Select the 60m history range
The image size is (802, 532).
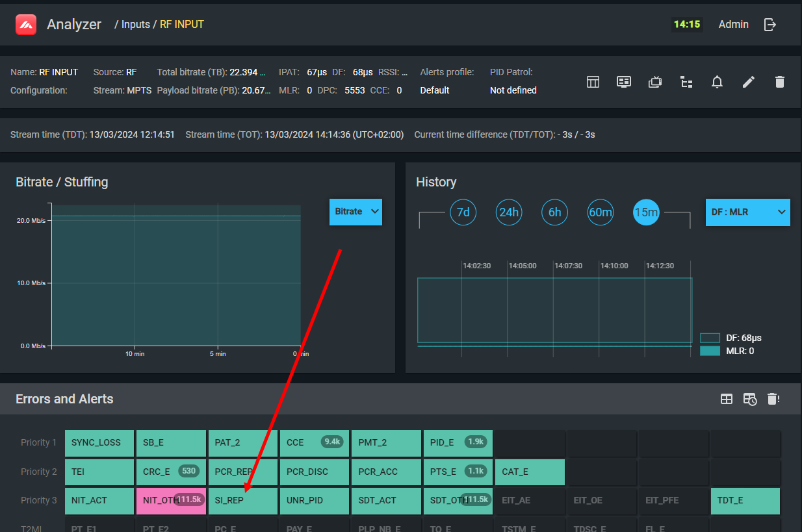coord(601,212)
